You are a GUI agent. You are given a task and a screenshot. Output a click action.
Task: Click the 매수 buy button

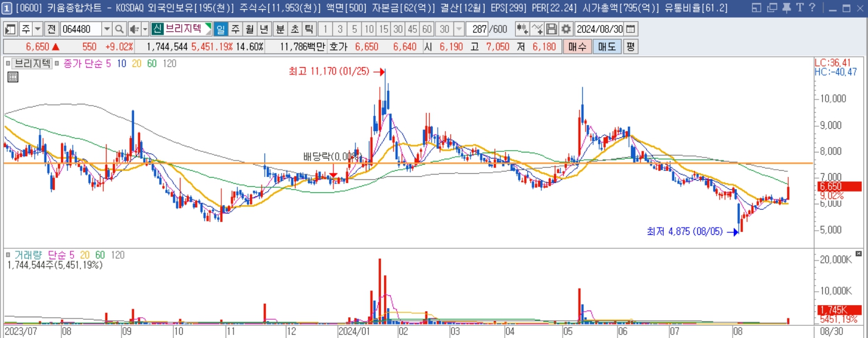click(x=577, y=47)
